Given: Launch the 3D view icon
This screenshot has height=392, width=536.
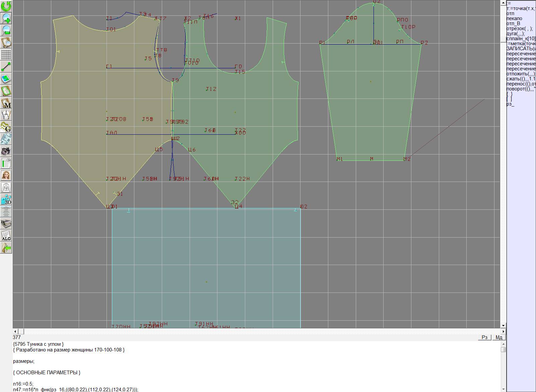Looking at the screenshot, I should tap(6, 200).
